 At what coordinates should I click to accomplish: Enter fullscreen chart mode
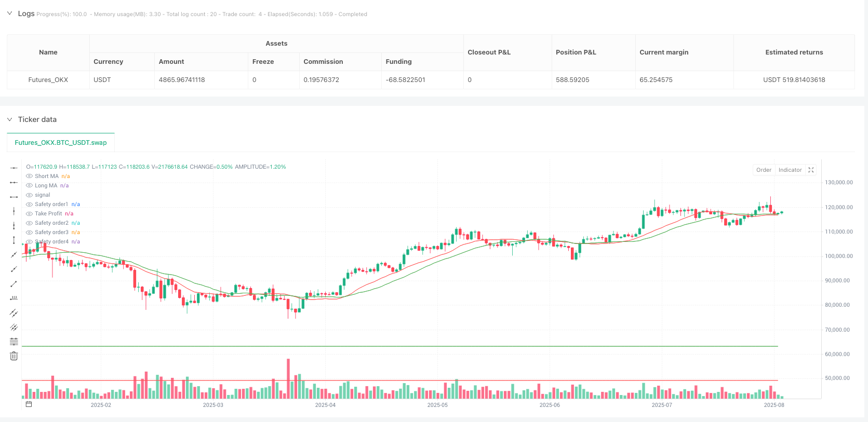point(811,170)
